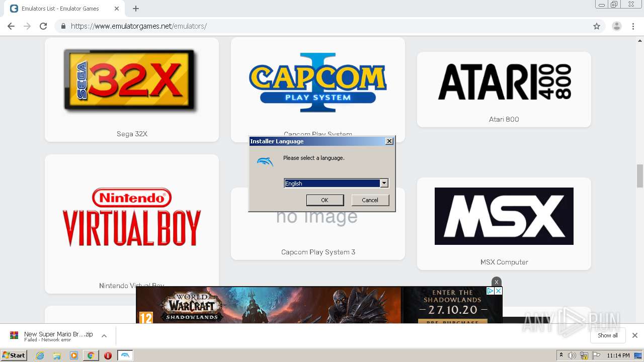
Task: Close the downloads bar
Action: click(634, 335)
